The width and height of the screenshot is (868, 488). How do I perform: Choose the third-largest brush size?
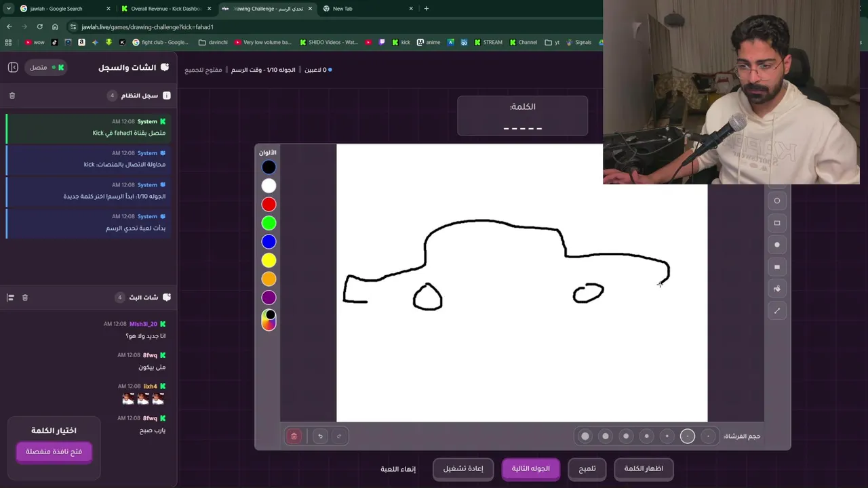click(626, 436)
